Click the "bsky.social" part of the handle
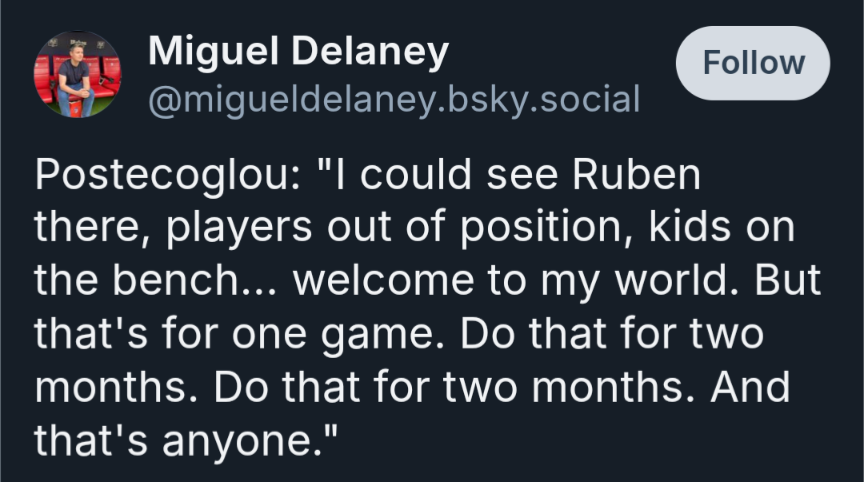Screen dimensions: 864x482 pyautogui.click(x=544, y=100)
